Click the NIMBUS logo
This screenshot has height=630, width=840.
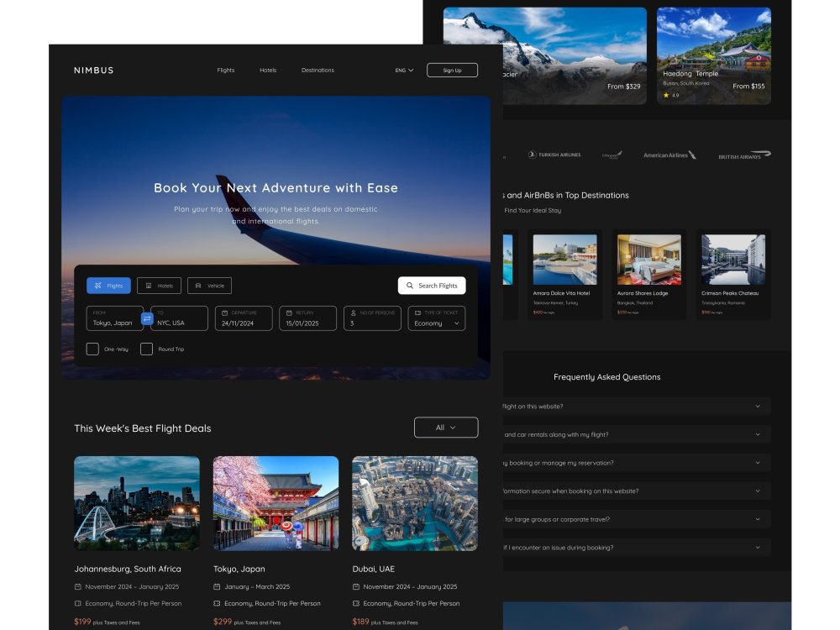94,71
